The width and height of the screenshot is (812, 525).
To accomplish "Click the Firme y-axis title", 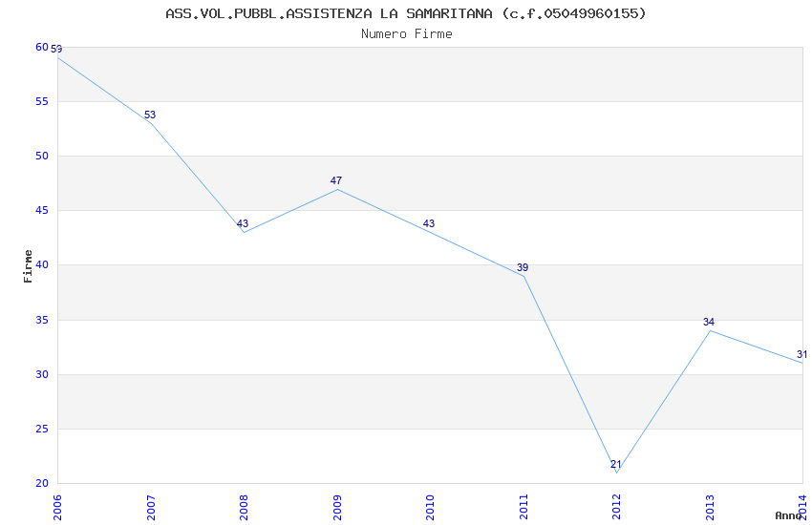I will 29,265.
